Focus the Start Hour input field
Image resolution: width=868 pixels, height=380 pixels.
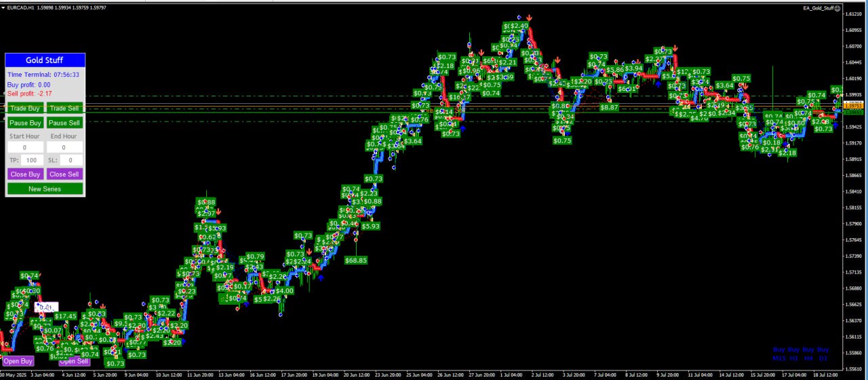click(x=24, y=147)
